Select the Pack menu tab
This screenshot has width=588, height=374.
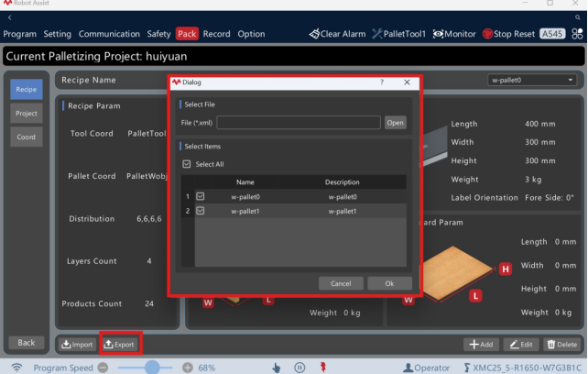(187, 34)
